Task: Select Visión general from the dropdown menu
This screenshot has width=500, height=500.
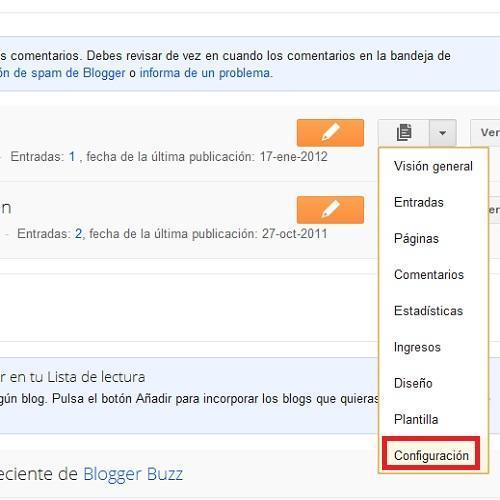Action: click(433, 166)
